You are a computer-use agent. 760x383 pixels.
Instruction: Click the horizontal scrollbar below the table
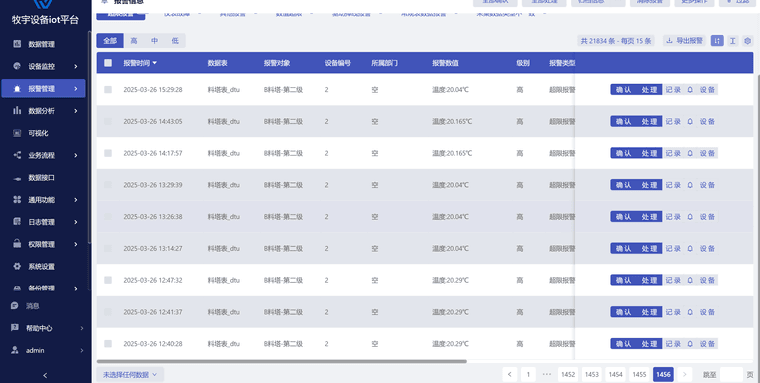[x=281, y=361]
